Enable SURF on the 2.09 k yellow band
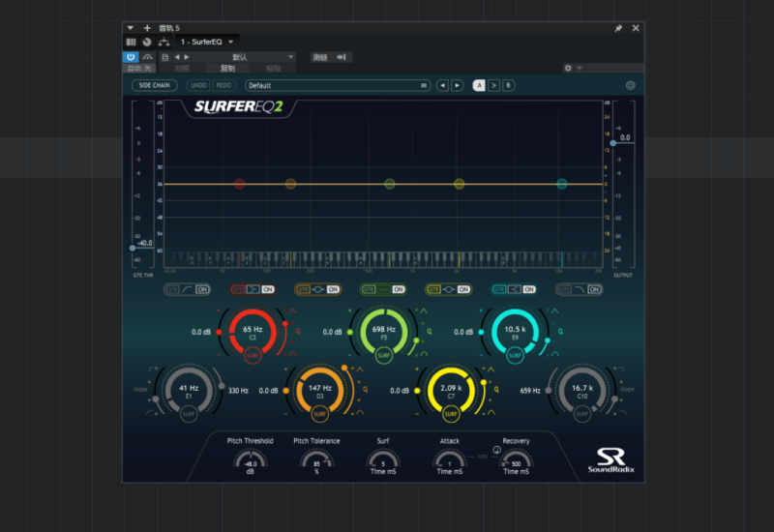This screenshot has width=774, height=532. click(x=451, y=414)
